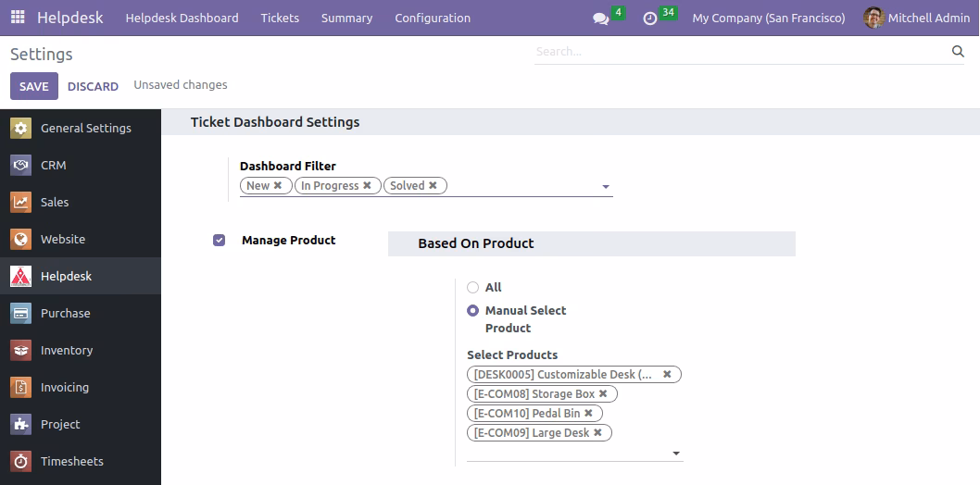Expand the Dashboard Filter dropdown arrow
The width and height of the screenshot is (980, 485).
click(x=605, y=187)
